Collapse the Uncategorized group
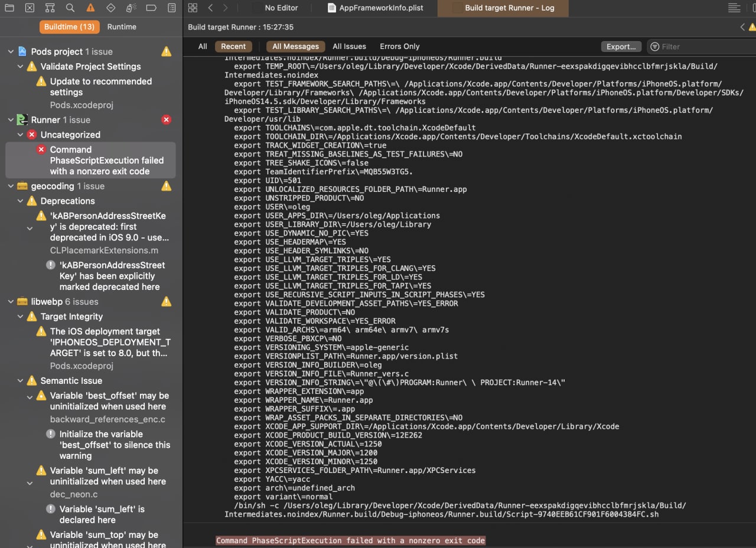Image resolution: width=756 pixels, height=548 pixels. pos(20,135)
